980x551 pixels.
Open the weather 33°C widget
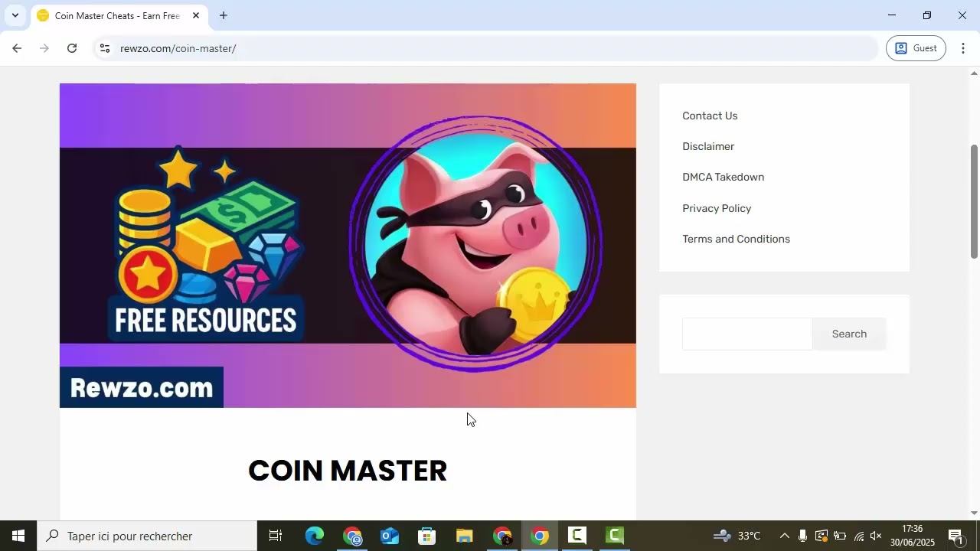click(x=737, y=536)
